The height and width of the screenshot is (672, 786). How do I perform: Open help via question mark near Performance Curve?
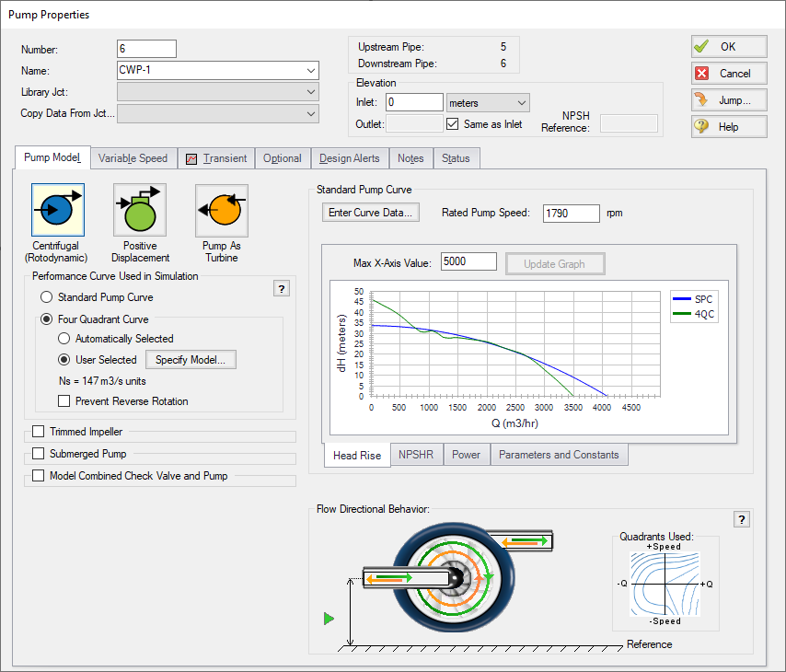[x=281, y=288]
